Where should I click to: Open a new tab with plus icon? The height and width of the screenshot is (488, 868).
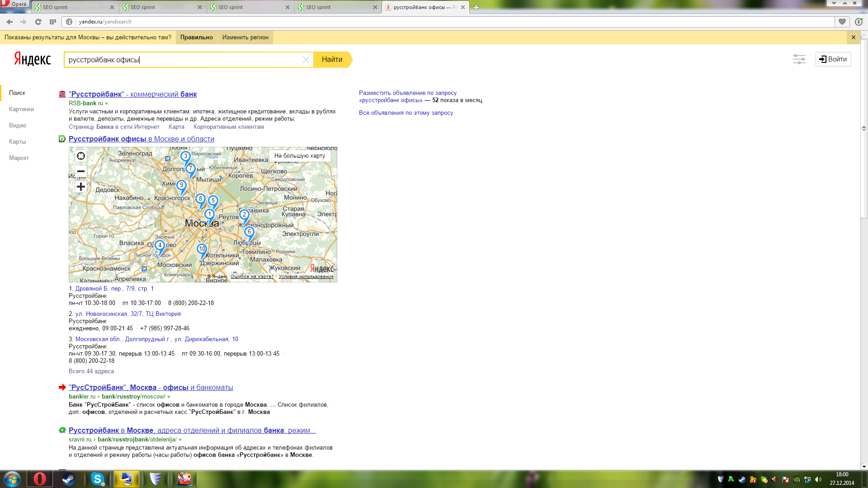click(476, 7)
